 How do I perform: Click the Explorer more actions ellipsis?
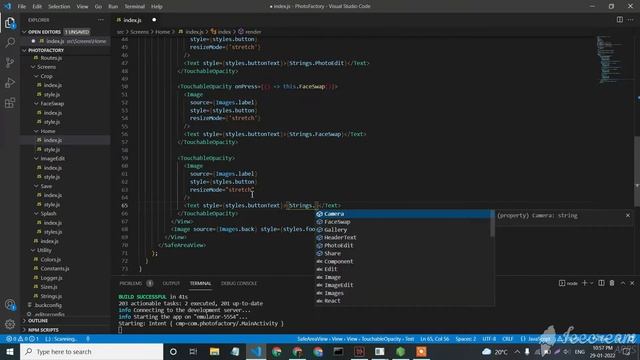(100, 20)
